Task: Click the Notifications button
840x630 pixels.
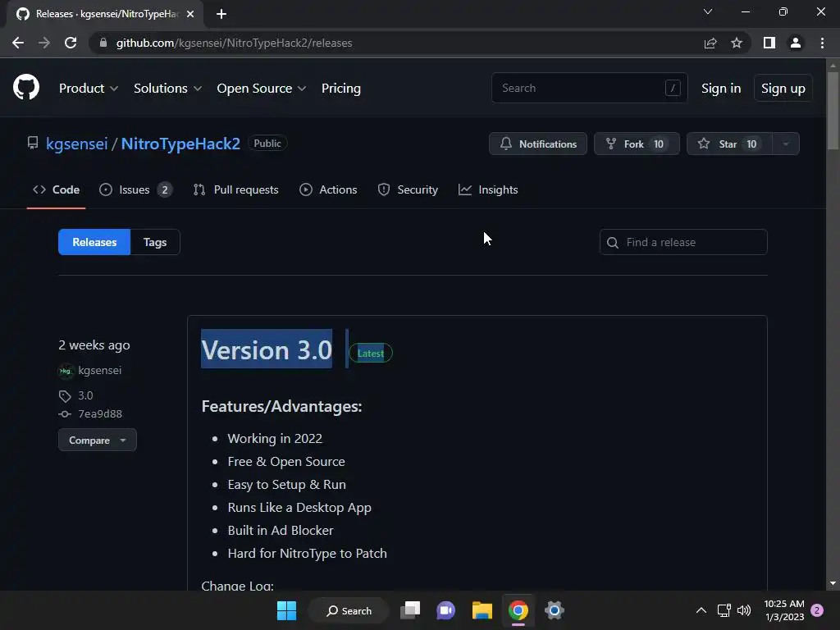Action: (538, 144)
